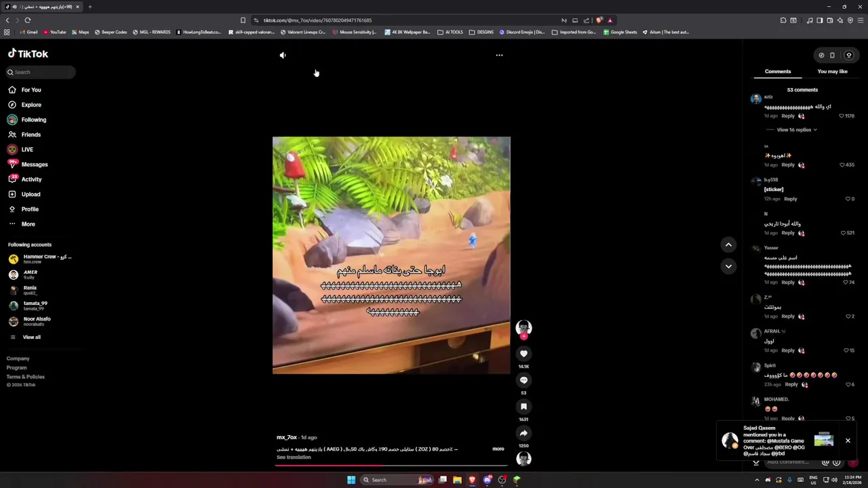This screenshot has height=488, width=868.
Task: Expand Company footer section
Action: 18,359
